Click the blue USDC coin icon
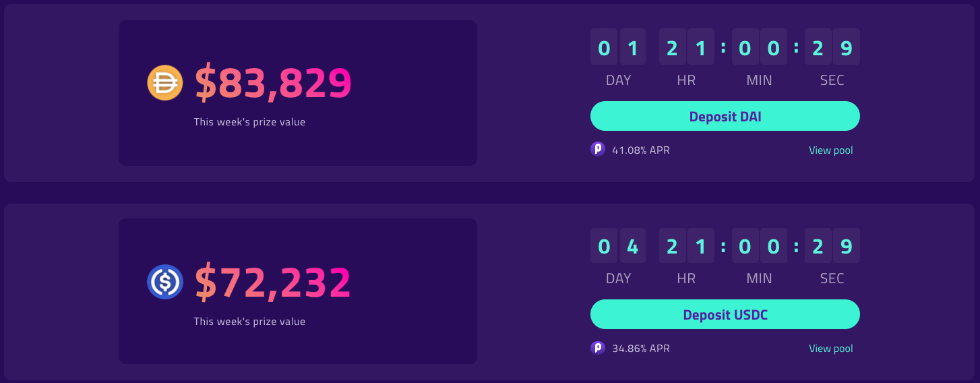The width and height of the screenshot is (980, 383). 165,282
